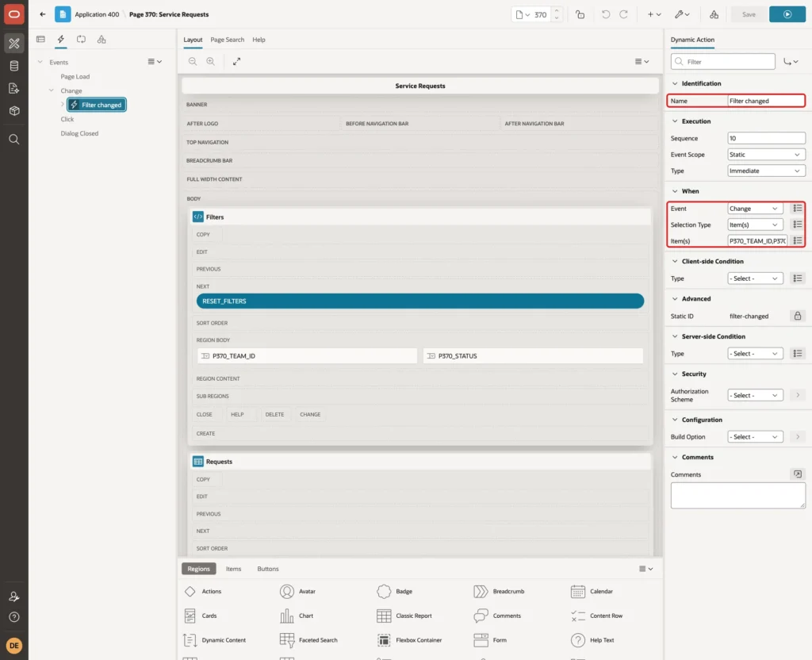The width and height of the screenshot is (812, 660).
Task: Select the RESET_FILTERS button in layout
Action: (x=420, y=301)
